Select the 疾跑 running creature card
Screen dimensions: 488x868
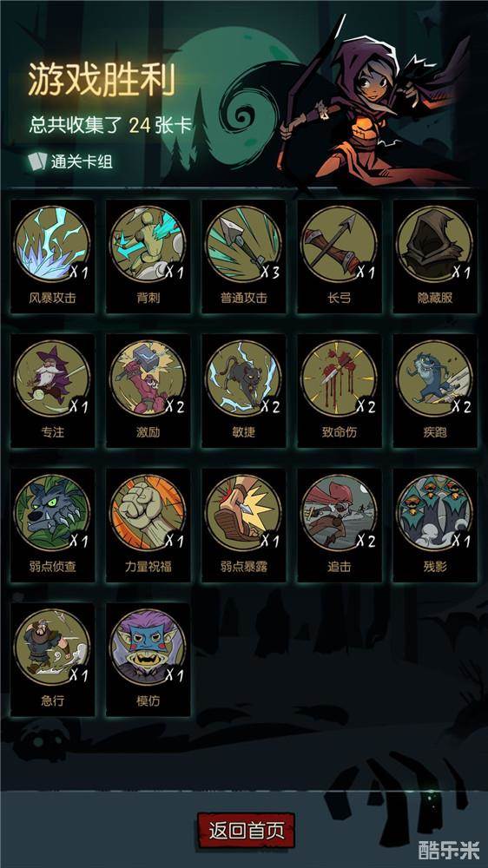[x=435, y=391]
